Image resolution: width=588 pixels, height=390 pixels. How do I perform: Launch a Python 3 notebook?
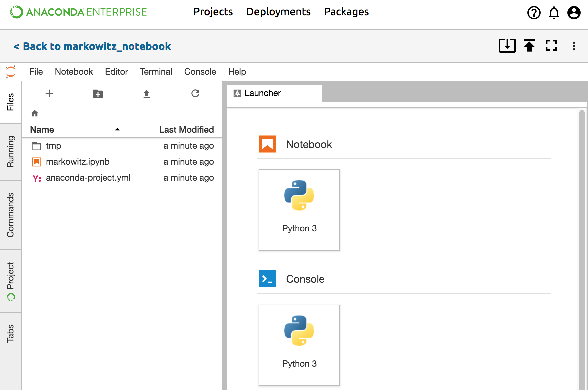coord(299,210)
